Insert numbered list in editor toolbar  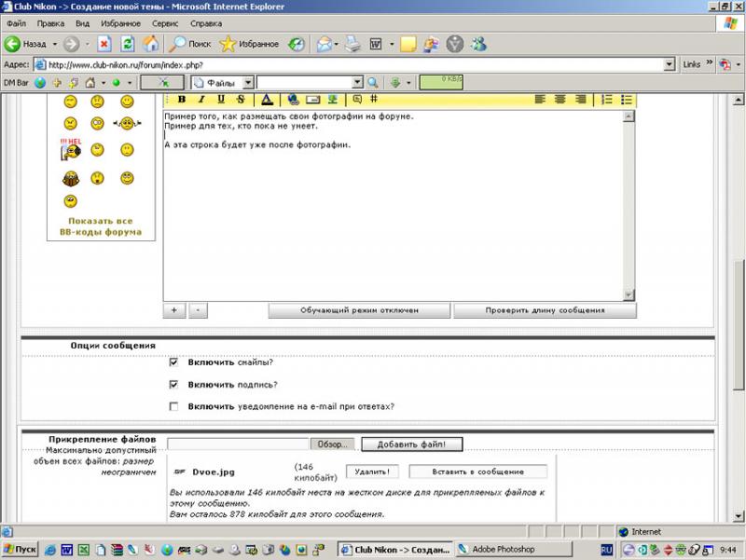[x=607, y=99]
